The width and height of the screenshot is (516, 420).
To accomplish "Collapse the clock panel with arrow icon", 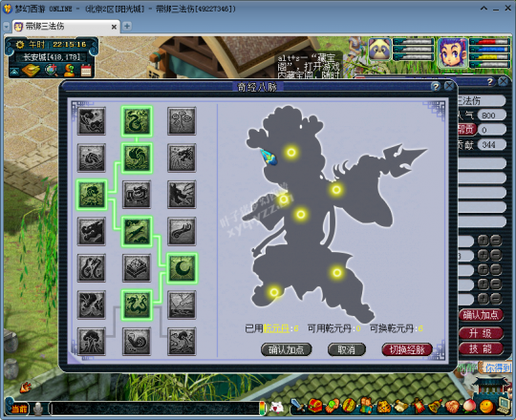I will [x=14, y=71].
